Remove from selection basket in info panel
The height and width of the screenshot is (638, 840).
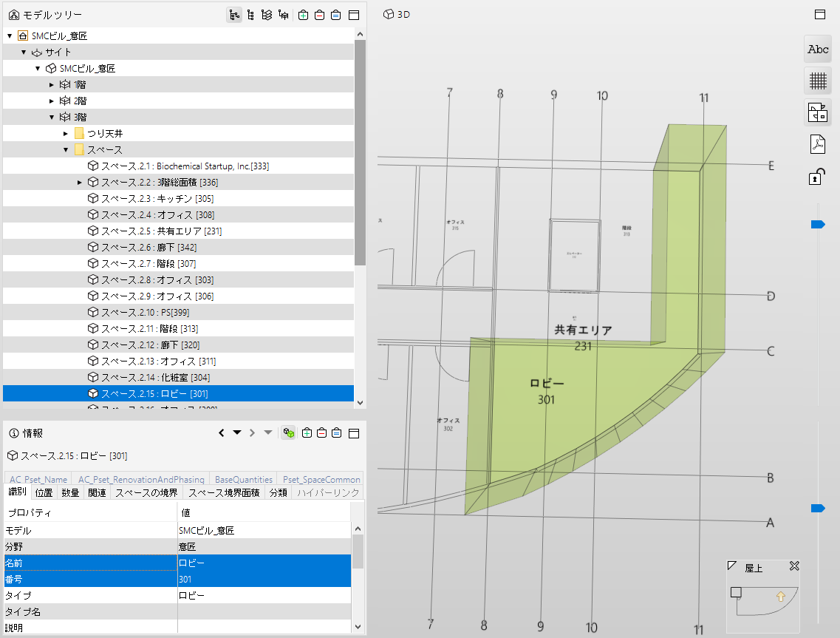tap(321, 432)
